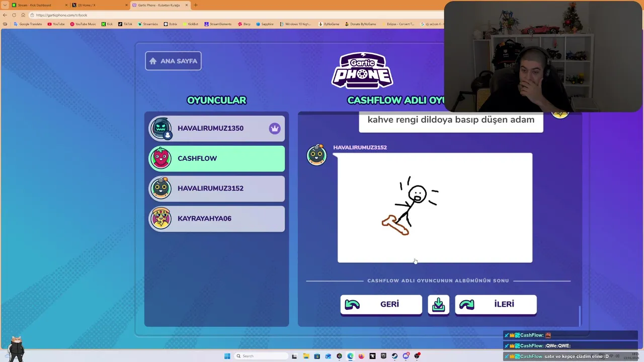Open a new browser tab
Image resolution: width=644 pixels, height=362 pixels.
(x=196, y=5)
